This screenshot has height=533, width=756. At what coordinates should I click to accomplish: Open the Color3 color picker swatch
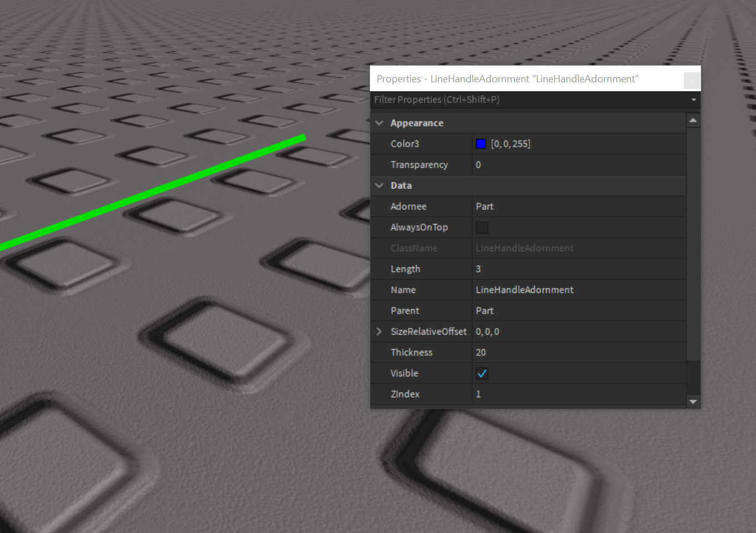tap(480, 143)
